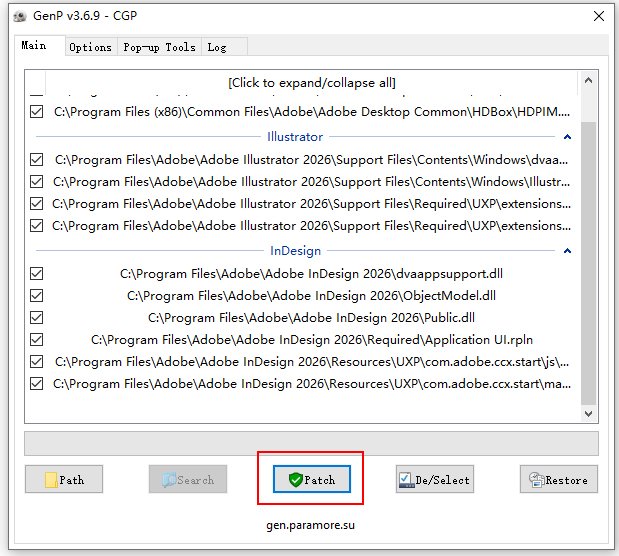Collapse the InDesign section chevron
The image size is (619, 556).
[x=567, y=251]
